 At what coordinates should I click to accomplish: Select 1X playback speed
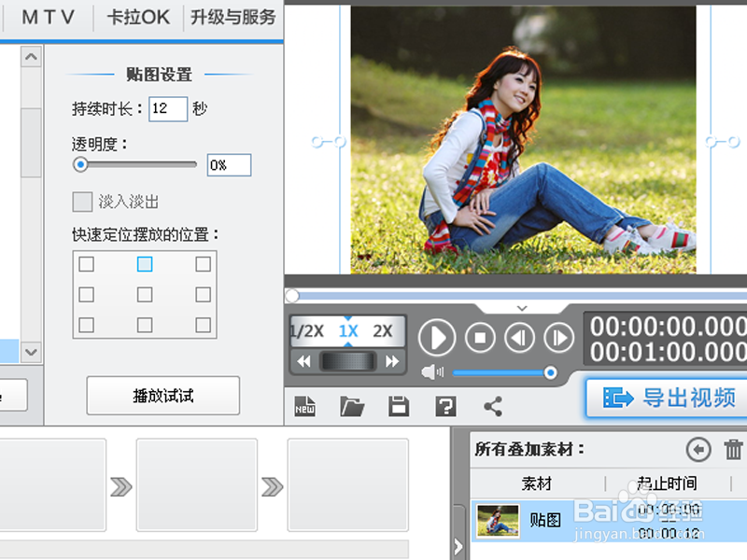pos(348,331)
